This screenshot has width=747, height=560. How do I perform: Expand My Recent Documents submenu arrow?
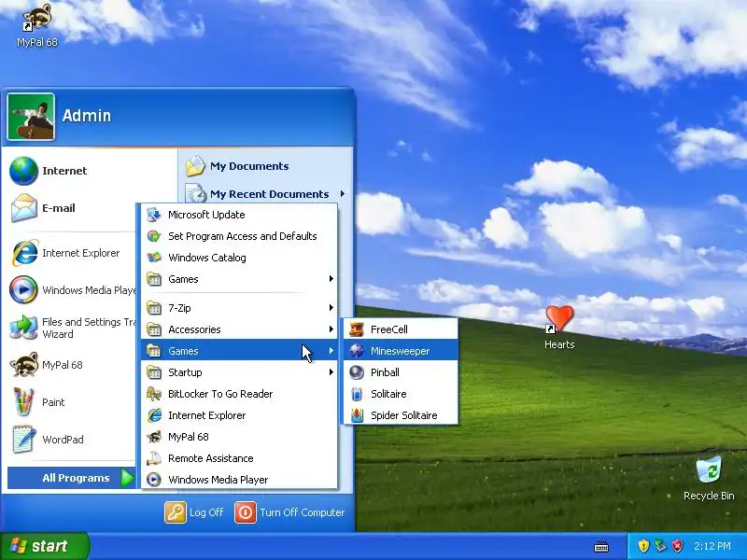point(343,194)
